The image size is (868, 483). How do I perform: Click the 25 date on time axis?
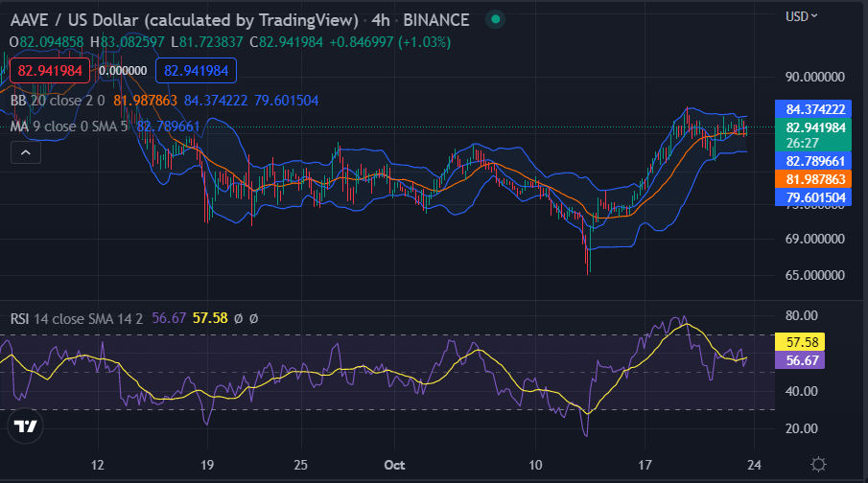coord(300,465)
